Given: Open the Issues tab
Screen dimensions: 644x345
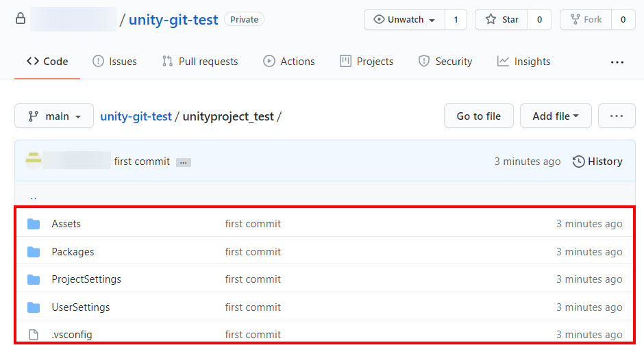Looking at the screenshot, I should [x=114, y=62].
